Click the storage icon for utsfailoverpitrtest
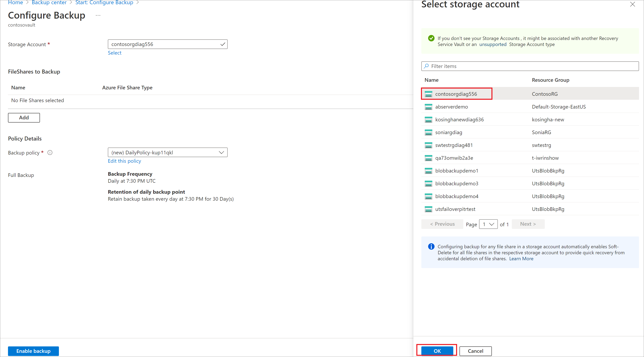 428,209
